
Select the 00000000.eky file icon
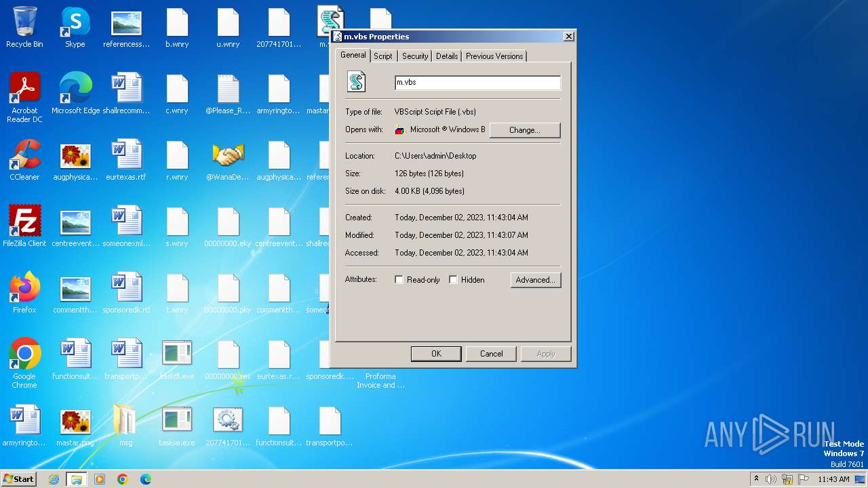[x=228, y=226]
